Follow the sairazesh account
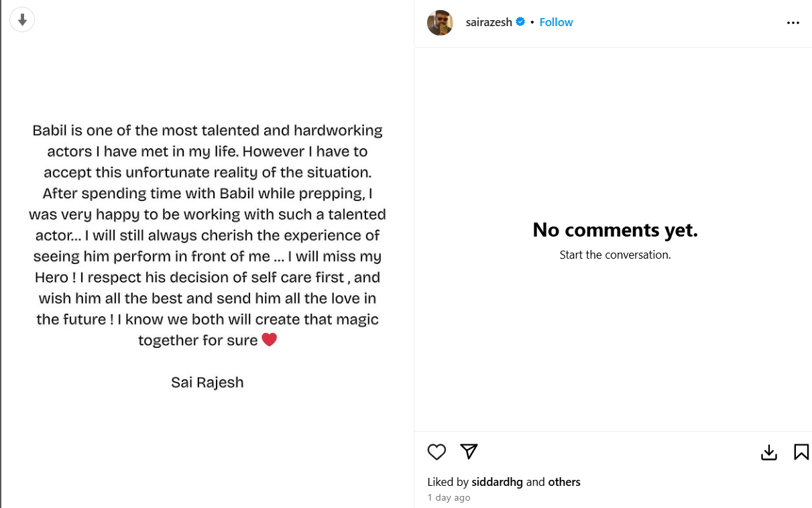 click(x=556, y=22)
